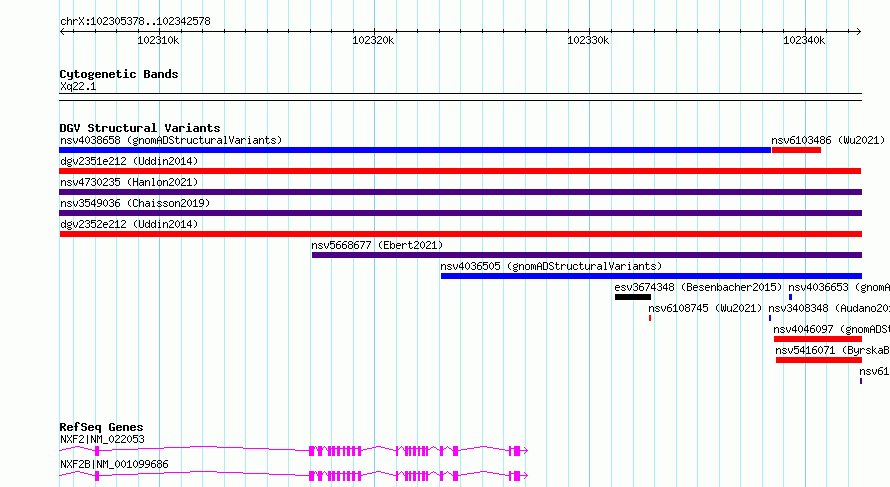Open the NXF2|NM_022053 gene label
This screenshot has width=890, height=487.
pyautogui.click(x=102, y=439)
